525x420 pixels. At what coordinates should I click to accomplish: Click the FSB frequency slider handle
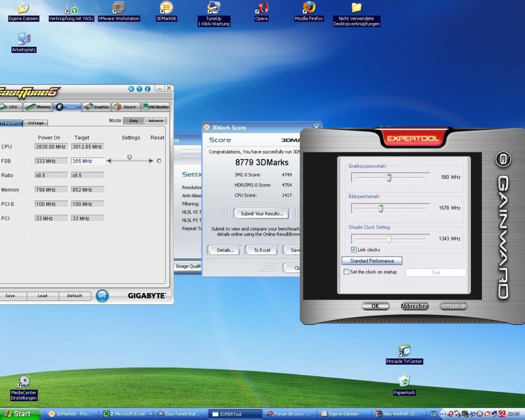130,157
